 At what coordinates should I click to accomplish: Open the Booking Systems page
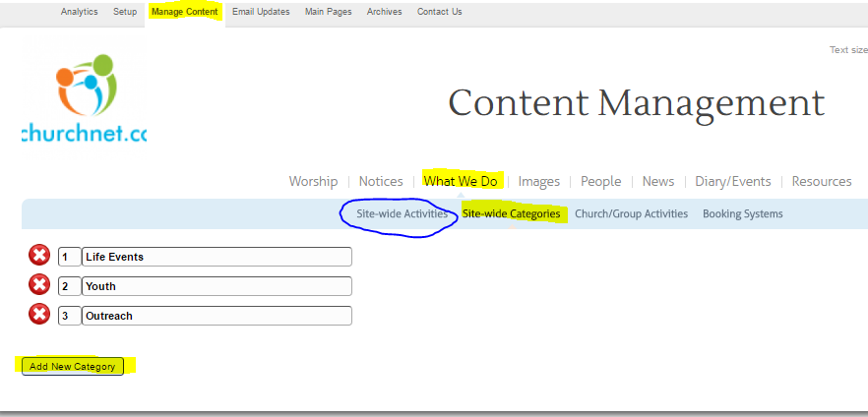click(x=742, y=213)
